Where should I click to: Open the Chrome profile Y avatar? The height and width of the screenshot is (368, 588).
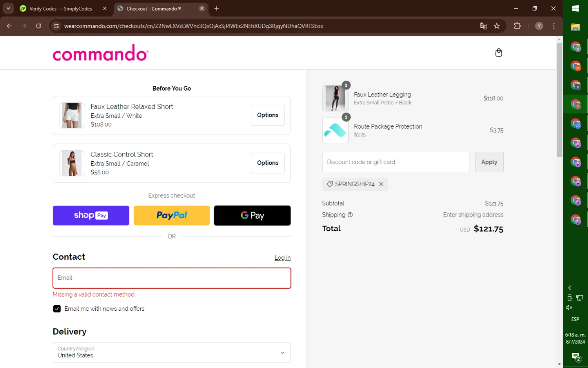click(539, 26)
